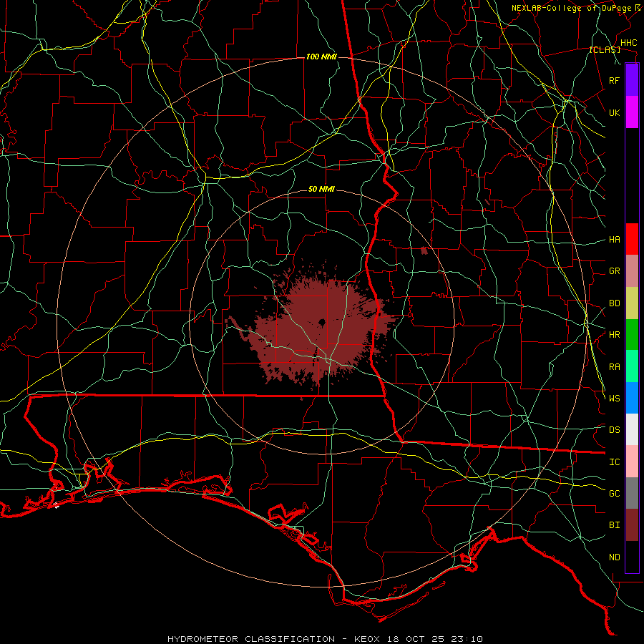Click the ND legend label

coord(615,557)
